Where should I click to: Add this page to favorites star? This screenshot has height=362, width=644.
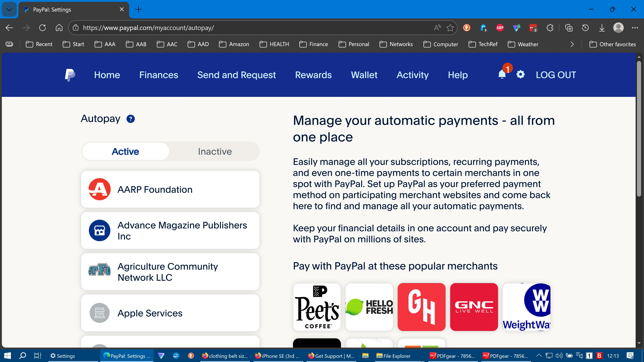point(450,28)
